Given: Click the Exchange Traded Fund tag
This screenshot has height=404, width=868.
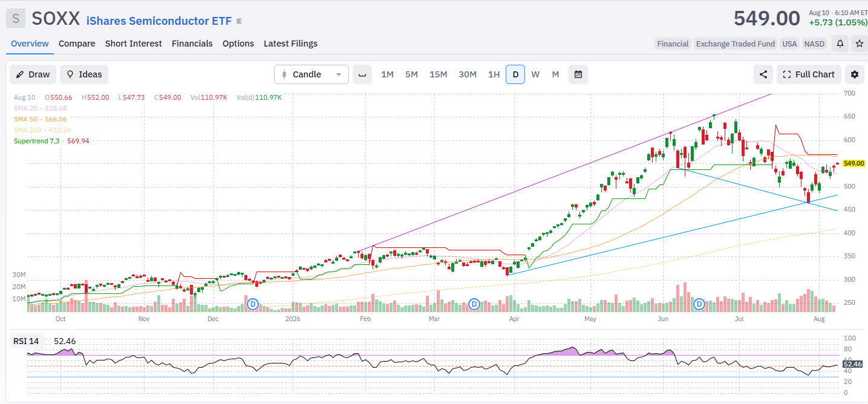Looking at the screenshot, I should [736, 44].
